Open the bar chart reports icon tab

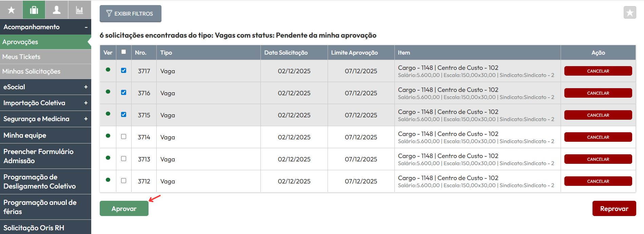(79, 10)
